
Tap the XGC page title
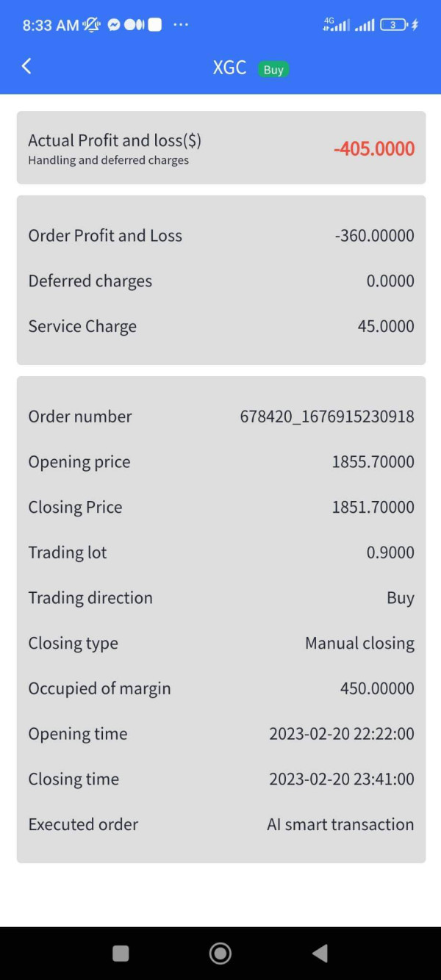(229, 68)
